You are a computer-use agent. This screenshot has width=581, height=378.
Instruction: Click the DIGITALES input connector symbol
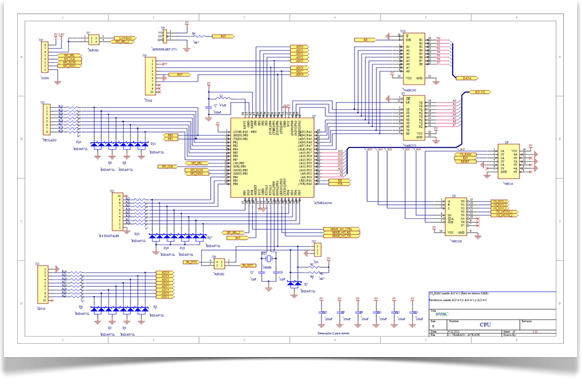117,212
